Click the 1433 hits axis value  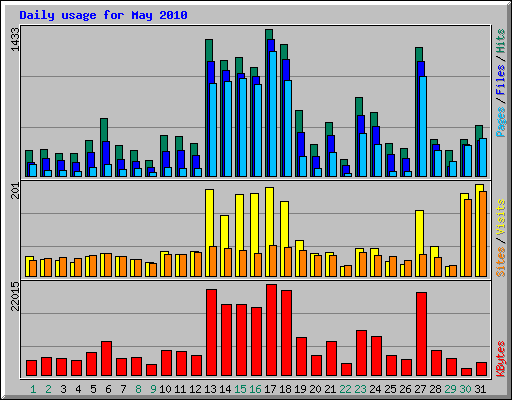point(15,39)
